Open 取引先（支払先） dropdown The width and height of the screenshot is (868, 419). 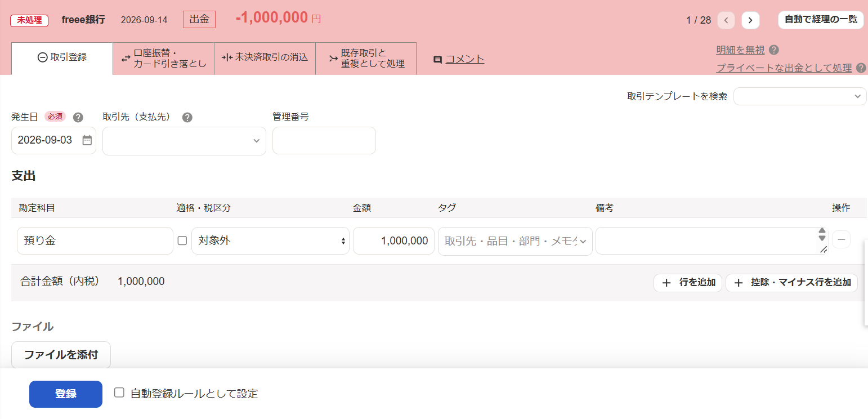coord(184,141)
